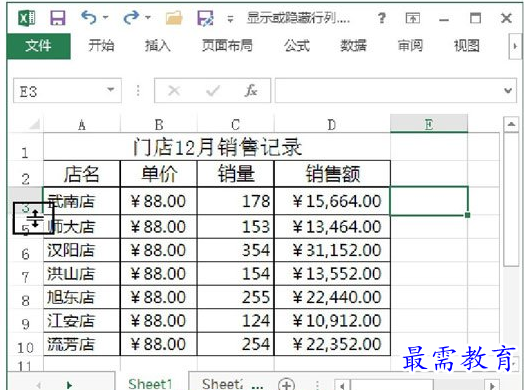Open Insert Function fx button

tap(251, 91)
